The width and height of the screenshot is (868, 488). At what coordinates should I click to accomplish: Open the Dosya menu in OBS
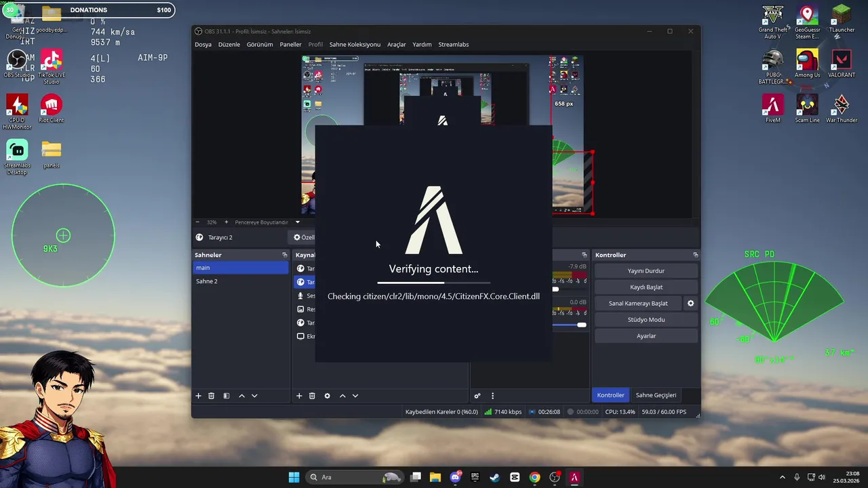(x=203, y=45)
